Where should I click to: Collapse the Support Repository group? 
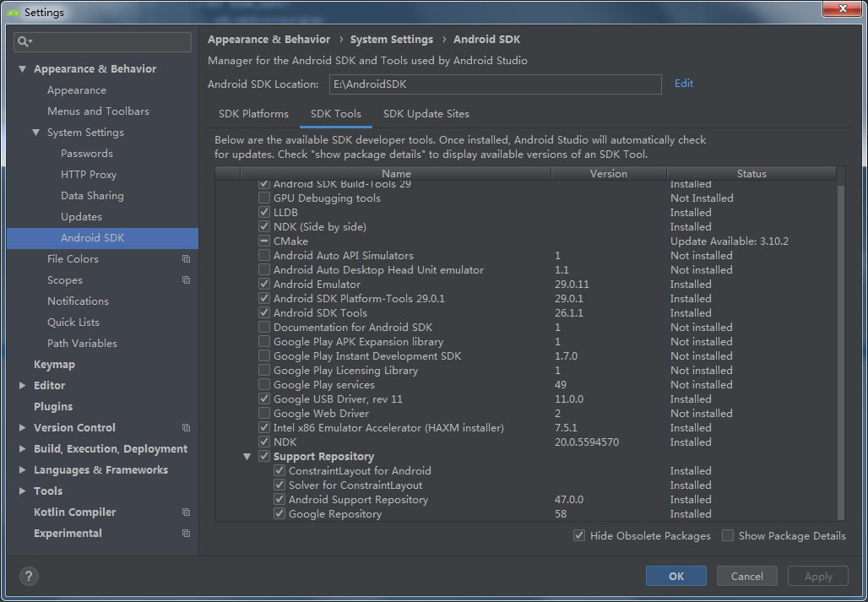[246, 456]
